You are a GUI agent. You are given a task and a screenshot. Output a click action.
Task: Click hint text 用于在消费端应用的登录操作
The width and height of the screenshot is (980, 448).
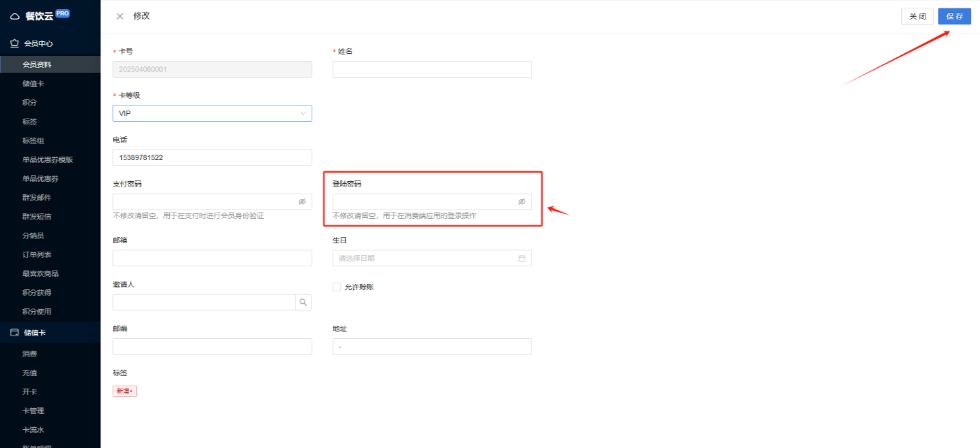point(429,216)
